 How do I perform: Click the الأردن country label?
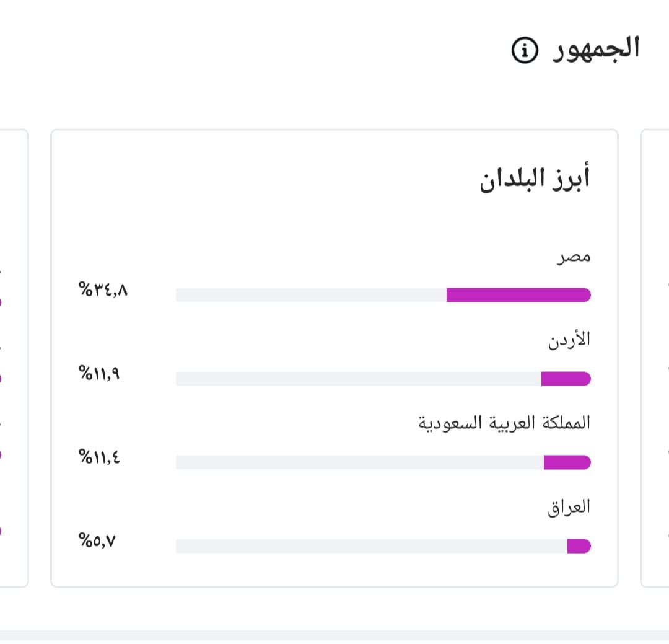tap(569, 340)
